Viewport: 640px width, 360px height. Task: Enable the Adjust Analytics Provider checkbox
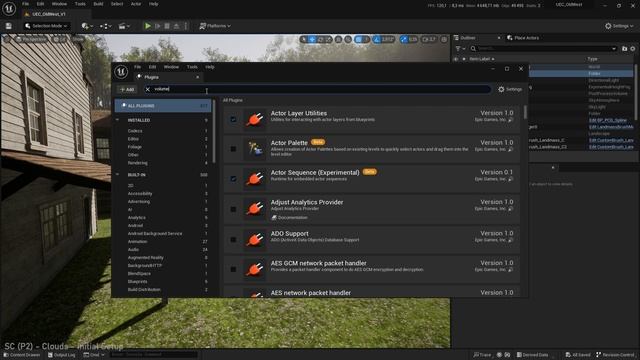tap(233, 209)
